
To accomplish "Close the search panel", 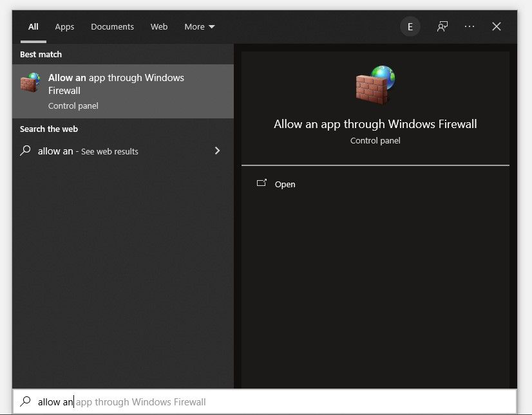I will (497, 26).
